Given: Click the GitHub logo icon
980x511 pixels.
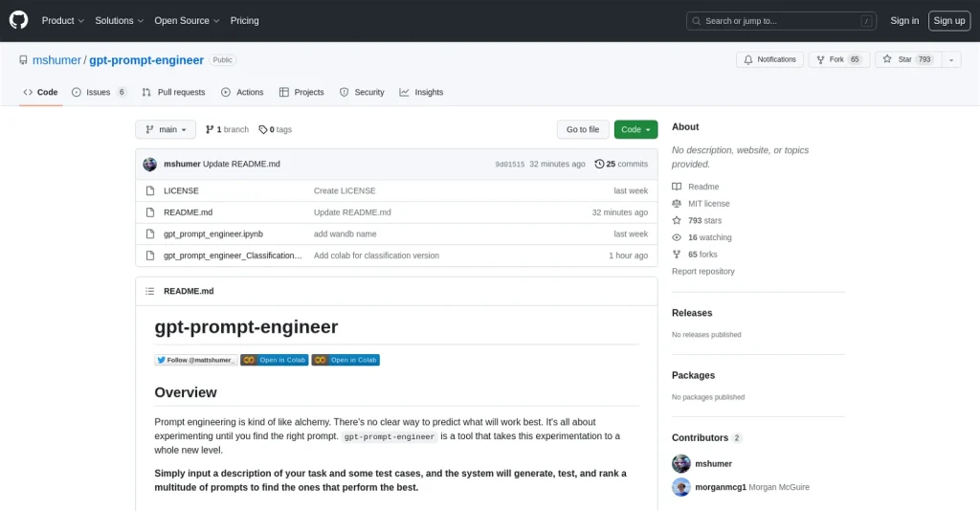Looking at the screenshot, I should click(19, 20).
